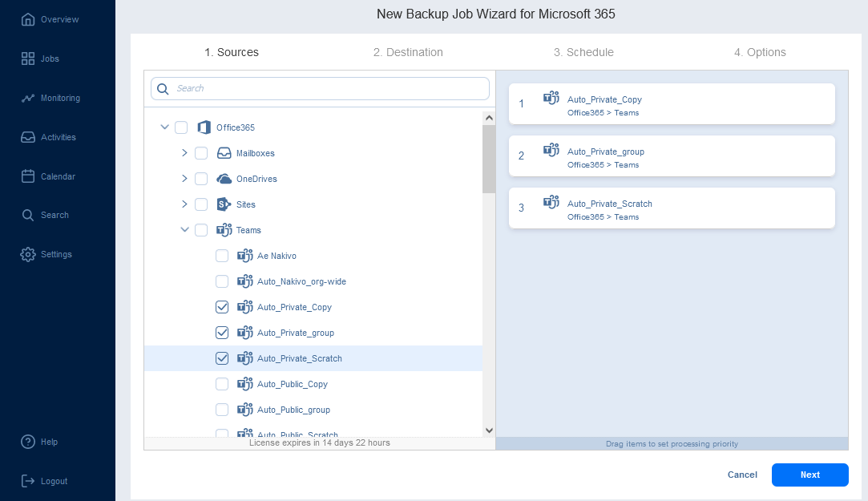This screenshot has height=501, width=868.
Task: Uncheck the Auto_Private_Copy checkbox
Action: pyautogui.click(x=222, y=307)
